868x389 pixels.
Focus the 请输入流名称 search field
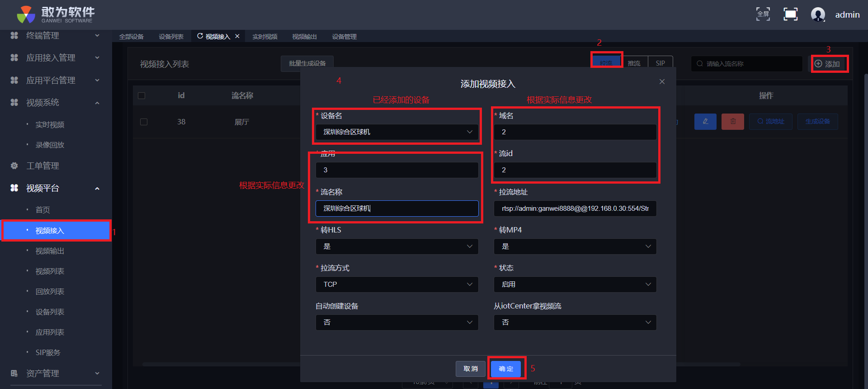(x=747, y=64)
